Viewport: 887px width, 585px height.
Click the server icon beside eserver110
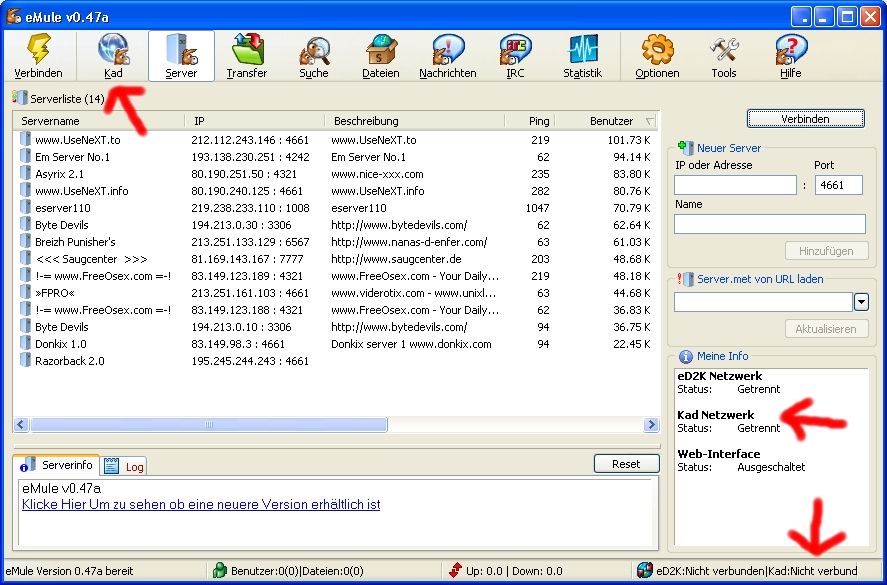(25, 207)
